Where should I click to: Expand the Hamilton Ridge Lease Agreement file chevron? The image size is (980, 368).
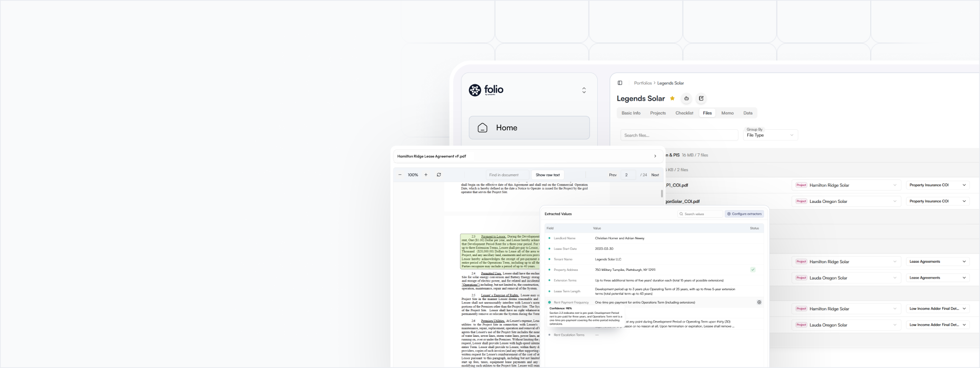(x=655, y=156)
